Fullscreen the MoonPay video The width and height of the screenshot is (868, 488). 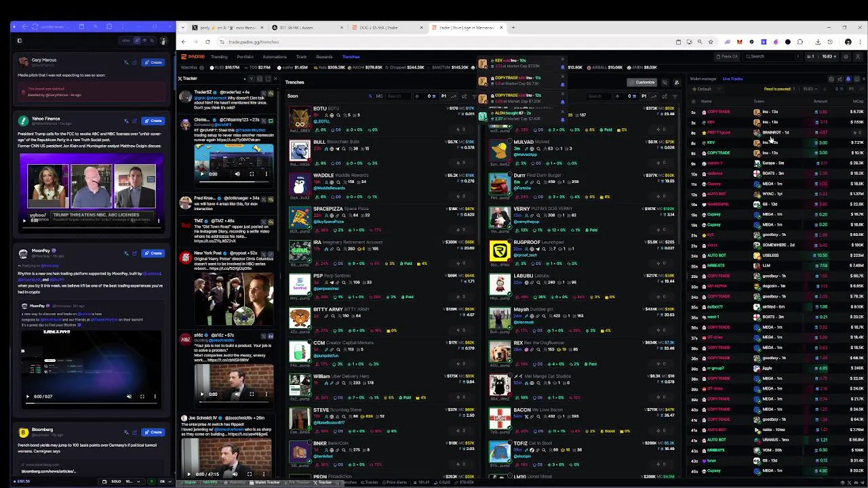pos(142,396)
